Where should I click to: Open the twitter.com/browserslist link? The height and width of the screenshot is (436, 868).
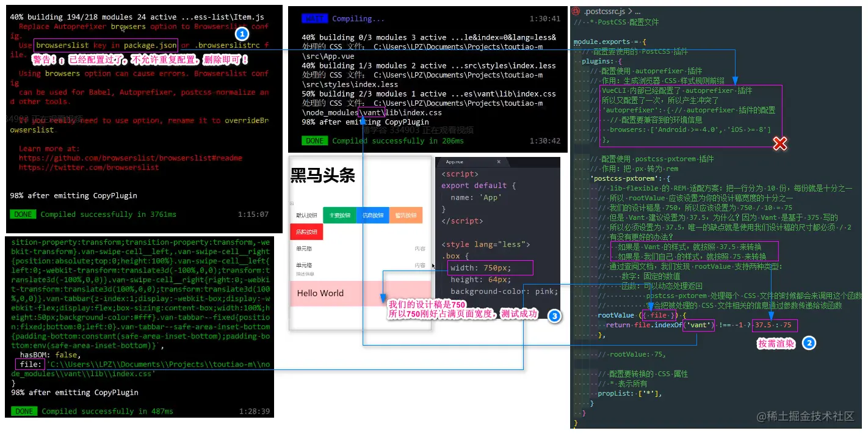pyautogui.click(x=89, y=167)
